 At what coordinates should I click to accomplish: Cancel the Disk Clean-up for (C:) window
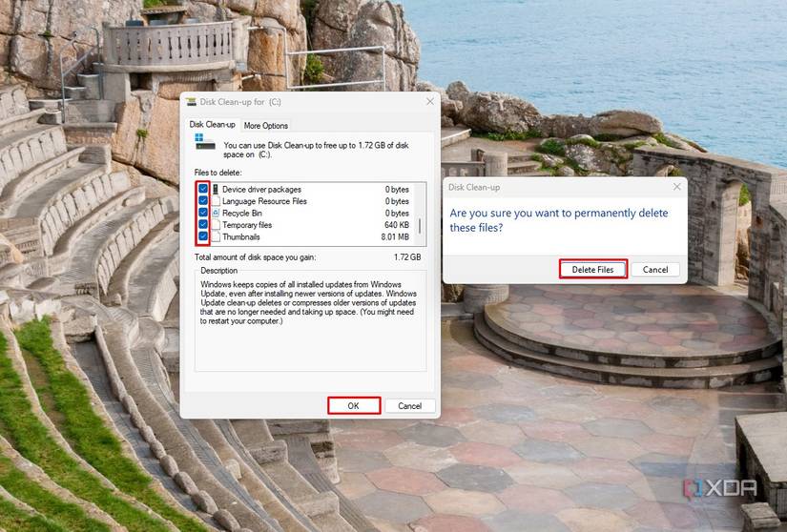pyautogui.click(x=409, y=405)
